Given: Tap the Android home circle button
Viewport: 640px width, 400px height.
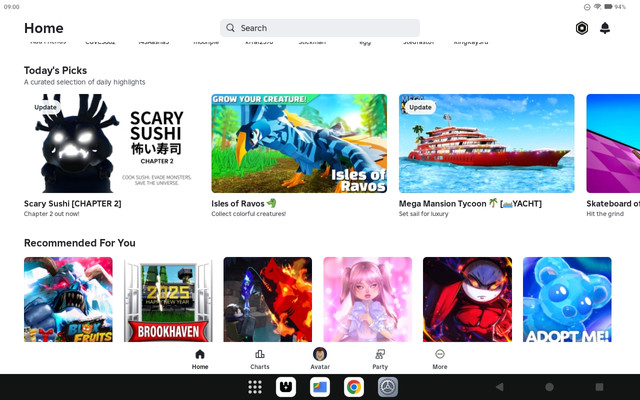Looking at the screenshot, I should click(549, 387).
